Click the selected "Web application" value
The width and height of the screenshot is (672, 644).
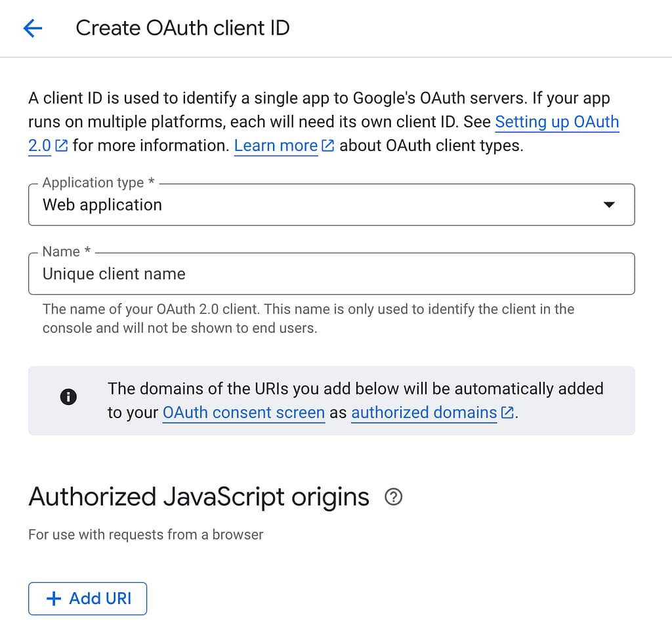pos(102,205)
